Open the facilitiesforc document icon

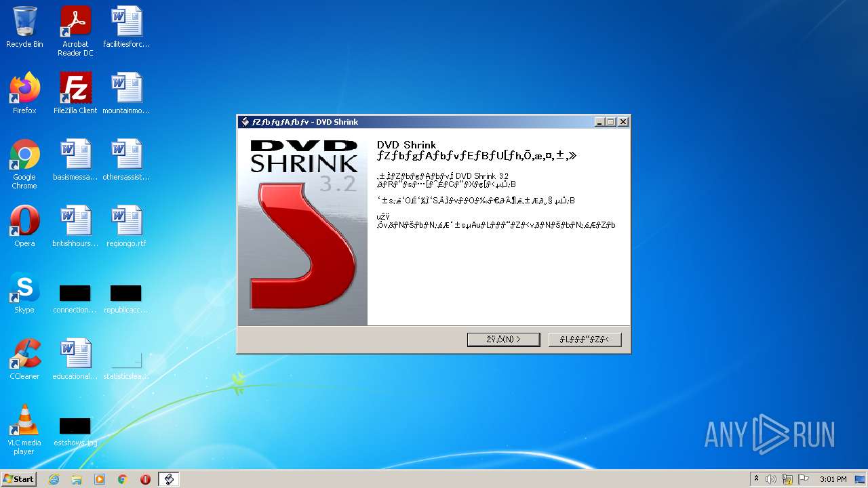tap(126, 27)
